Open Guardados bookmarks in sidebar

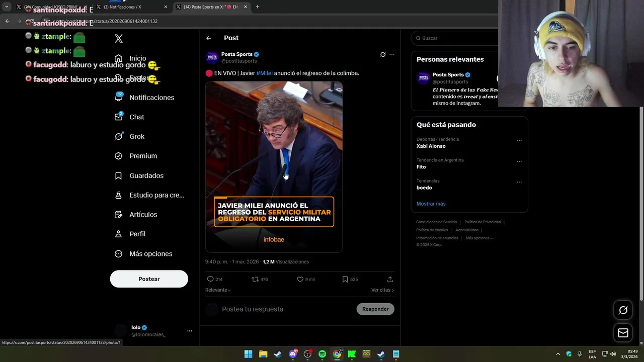146,175
